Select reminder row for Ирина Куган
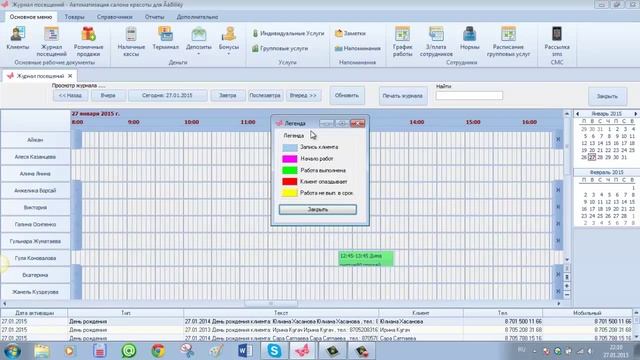The image size is (640, 360). (316, 330)
